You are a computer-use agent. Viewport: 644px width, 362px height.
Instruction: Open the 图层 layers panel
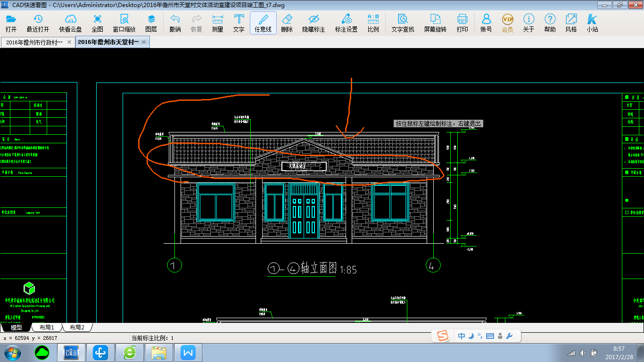click(151, 23)
